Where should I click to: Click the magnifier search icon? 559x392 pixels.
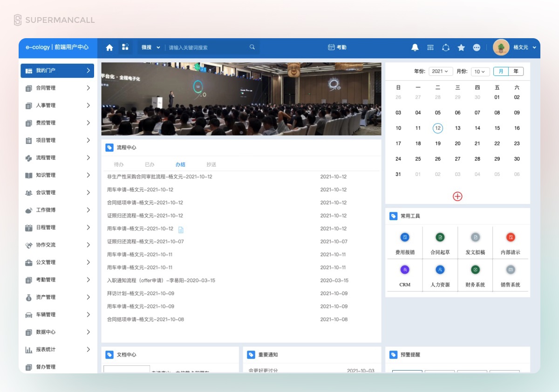click(252, 47)
